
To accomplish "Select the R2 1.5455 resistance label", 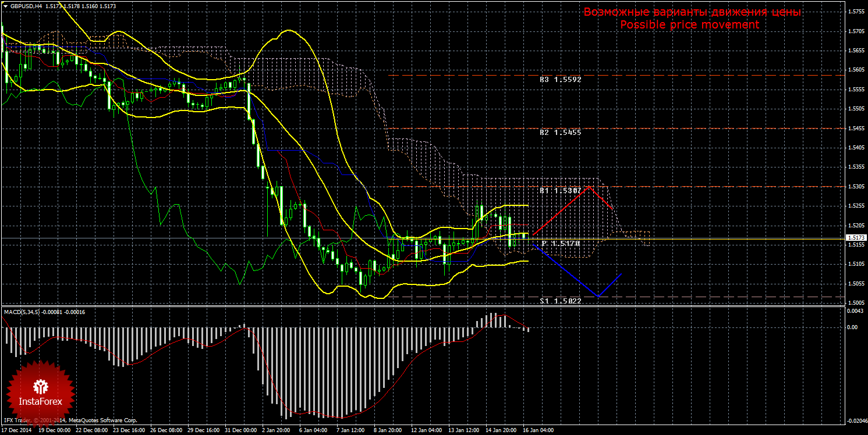I will click(560, 133).
